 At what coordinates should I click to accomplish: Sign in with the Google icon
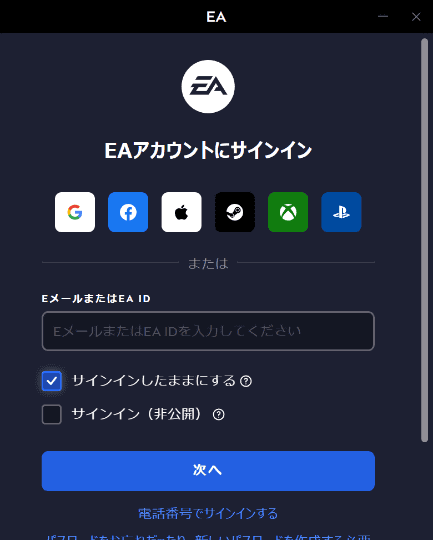tap(75, 212)
